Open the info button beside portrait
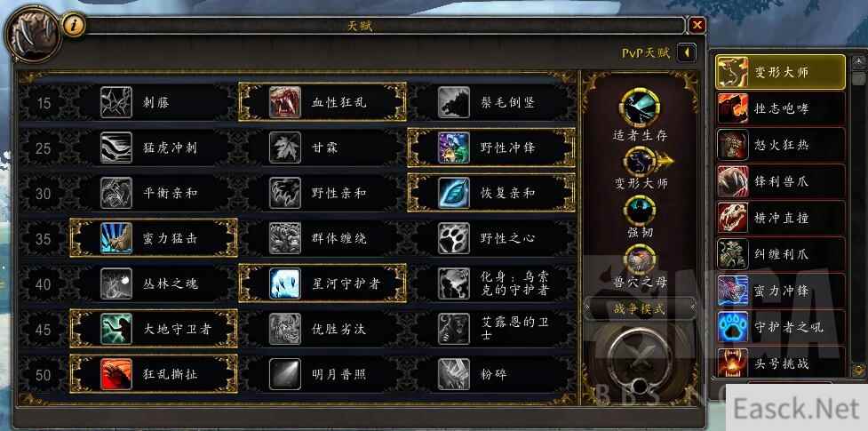The width and height of the screenshot is (868, 431). 73,25
